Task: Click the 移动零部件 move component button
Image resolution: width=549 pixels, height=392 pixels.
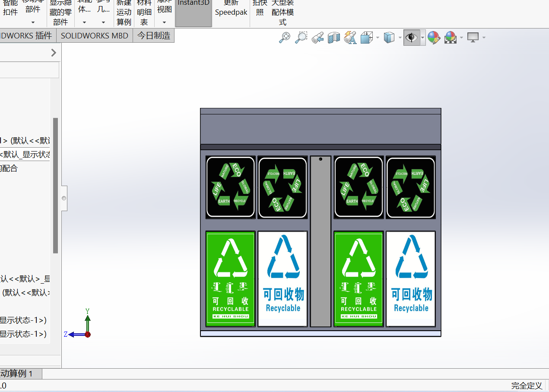Action: coord(33,7)
